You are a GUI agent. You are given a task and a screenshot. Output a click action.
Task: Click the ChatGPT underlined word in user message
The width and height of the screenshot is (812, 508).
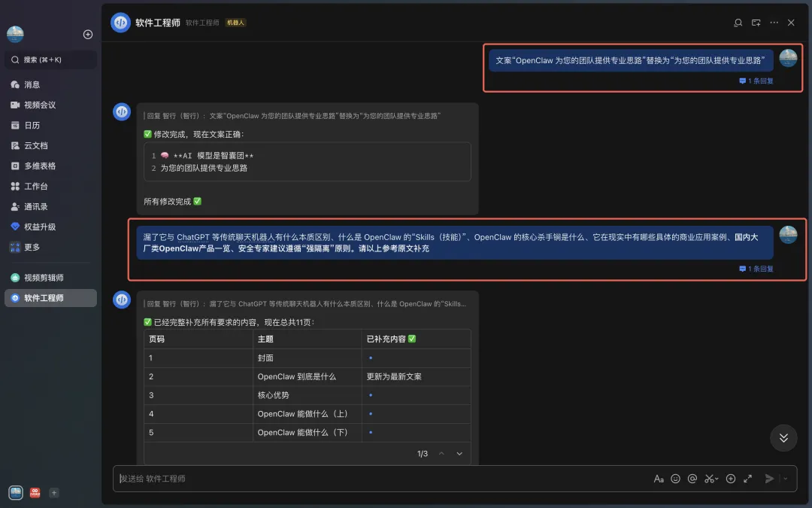[193, 237]
